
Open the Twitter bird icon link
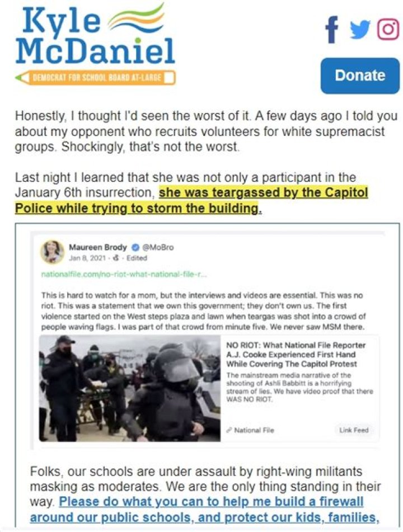[360, 30]
